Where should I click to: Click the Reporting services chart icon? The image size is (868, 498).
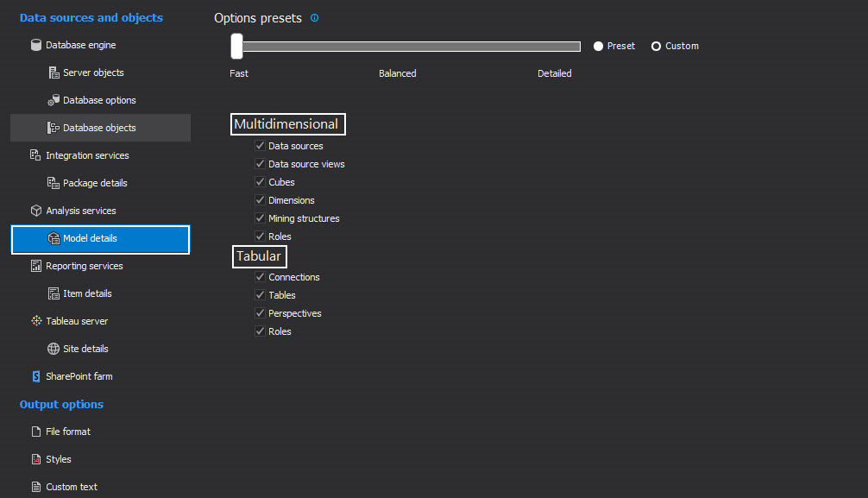[35, 266]
